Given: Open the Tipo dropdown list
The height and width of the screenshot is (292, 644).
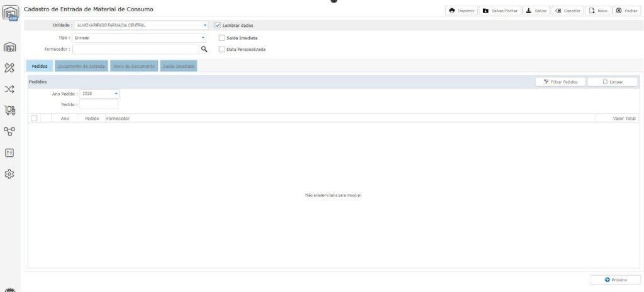Looking at the screenshot, I should pyautogui.click(x=203, y=38).
